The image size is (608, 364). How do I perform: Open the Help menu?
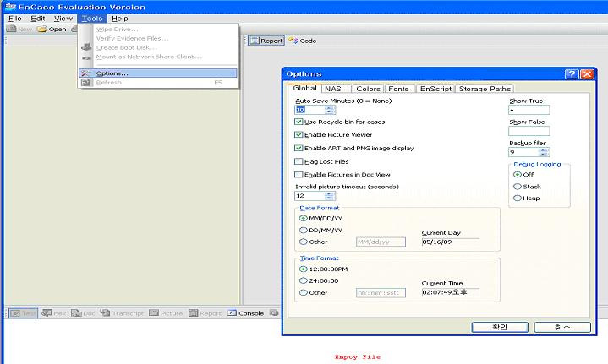[x=120, y=19]
